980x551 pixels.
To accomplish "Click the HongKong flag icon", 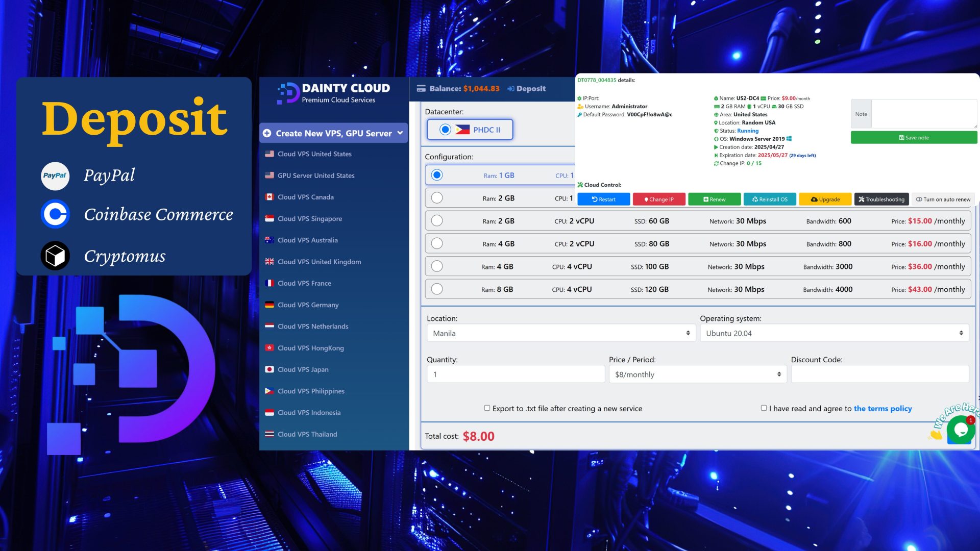I will [269, 347].
